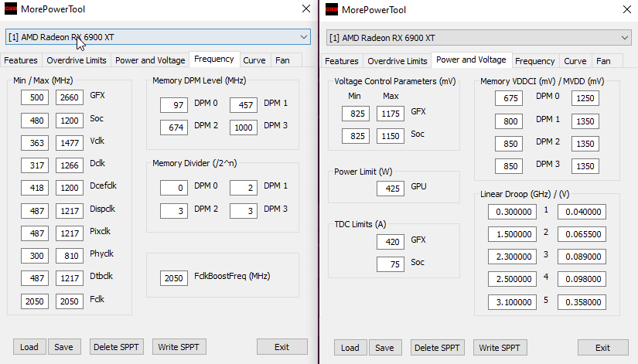Switch to Features tab in right window
The height and width of the screenshot is (364, 638).
click(x=342, y=61)
